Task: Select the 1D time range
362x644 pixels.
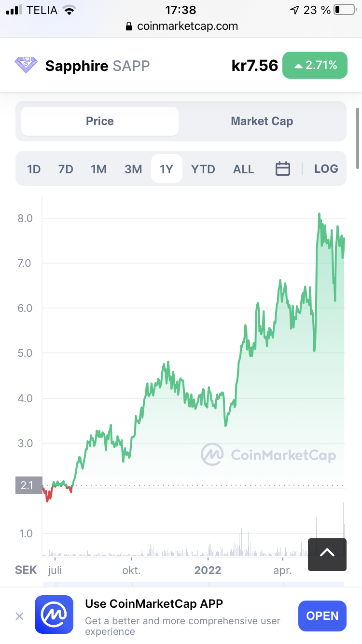Action: [x=34, y=169]
